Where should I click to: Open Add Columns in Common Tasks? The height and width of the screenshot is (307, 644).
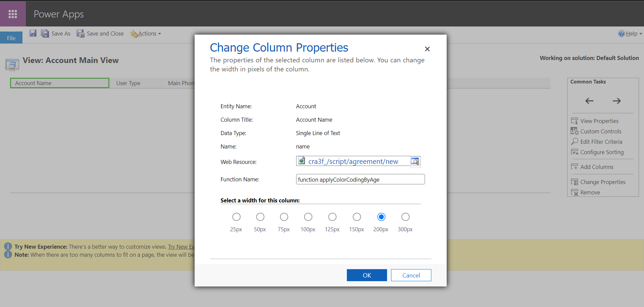[x=597, y=167]
